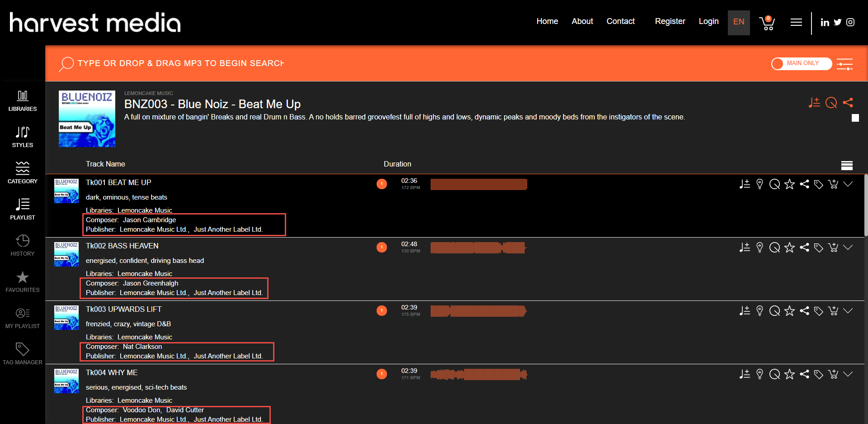868x424 pixels.
Task: Show versions badge for Tk003 UPWARDS LIFT
Action: [x=382, y=311]
